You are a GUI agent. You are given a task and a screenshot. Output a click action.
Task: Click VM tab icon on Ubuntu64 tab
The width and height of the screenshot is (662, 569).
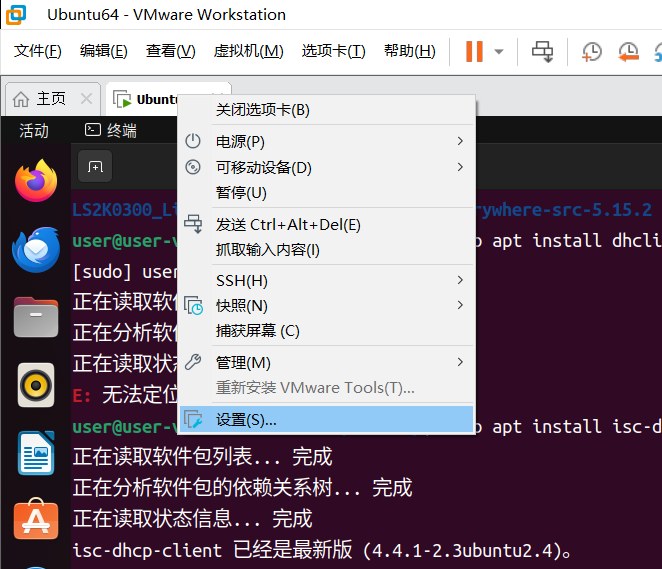coord(122,99)
